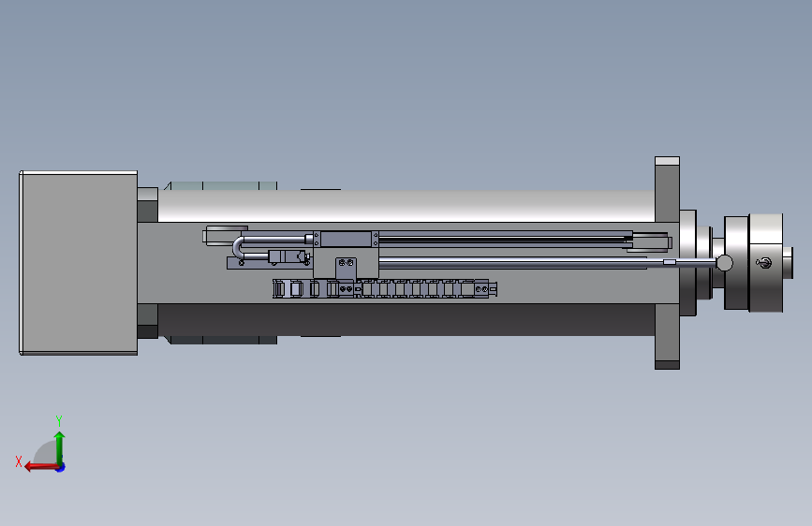Select the light gray upper cylinder surface

(x=406, y=206)
